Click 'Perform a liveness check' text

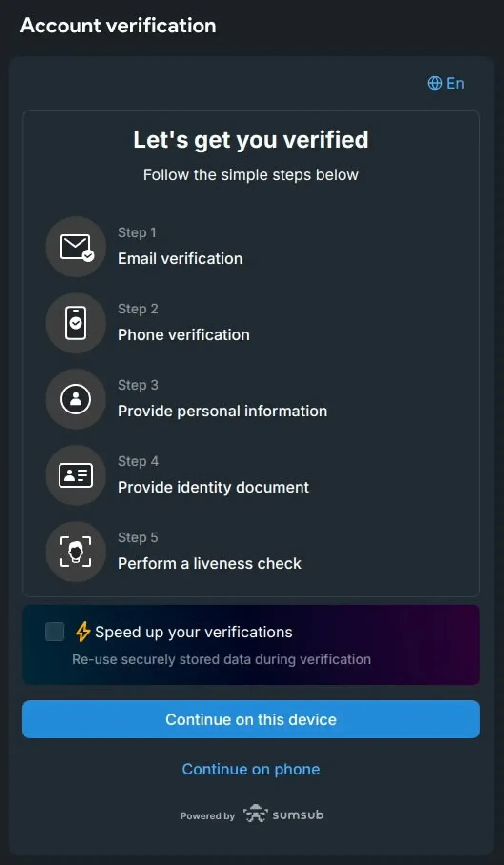tap(210, 563)
